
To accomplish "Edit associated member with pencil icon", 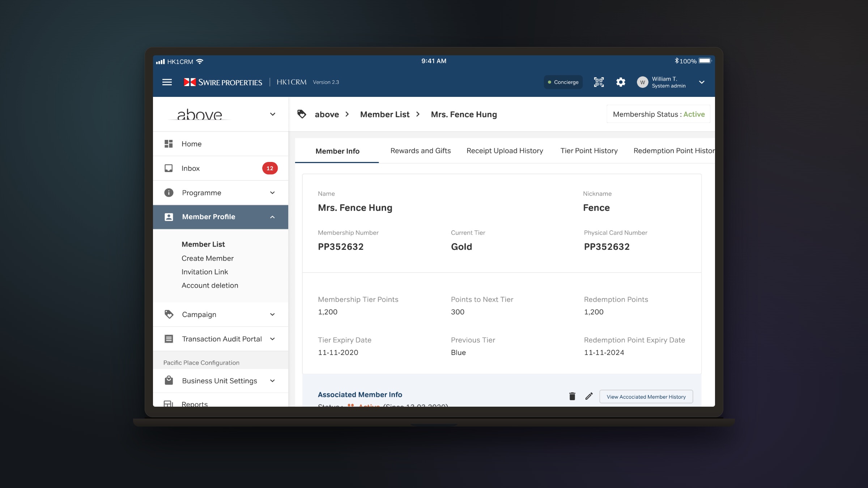I will tap(589, 396).
